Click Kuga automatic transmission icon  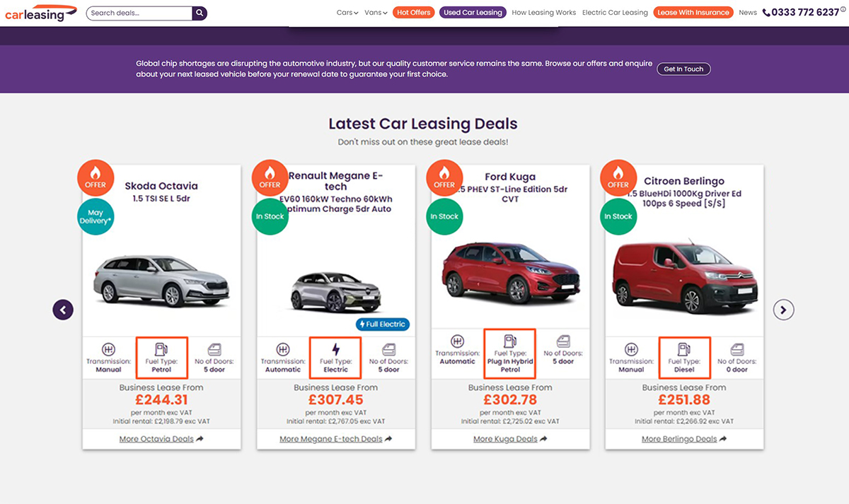coord(458,341)
